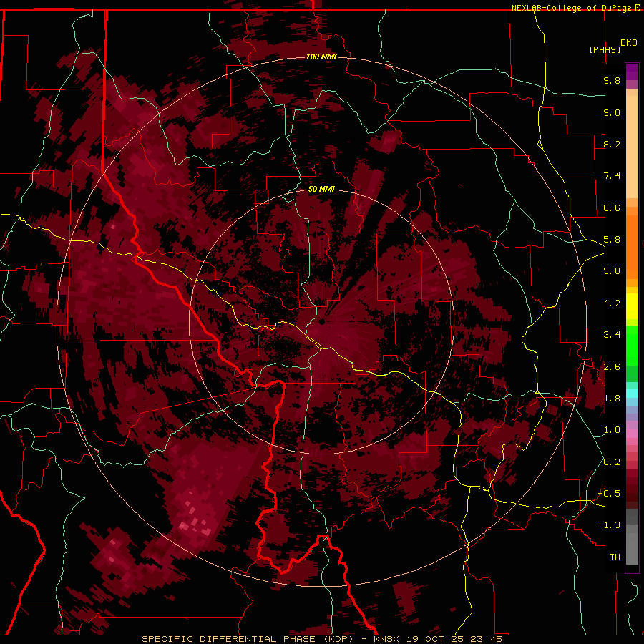Pick the light peach band near 8.2 on the scale

[x=632, y=147]
